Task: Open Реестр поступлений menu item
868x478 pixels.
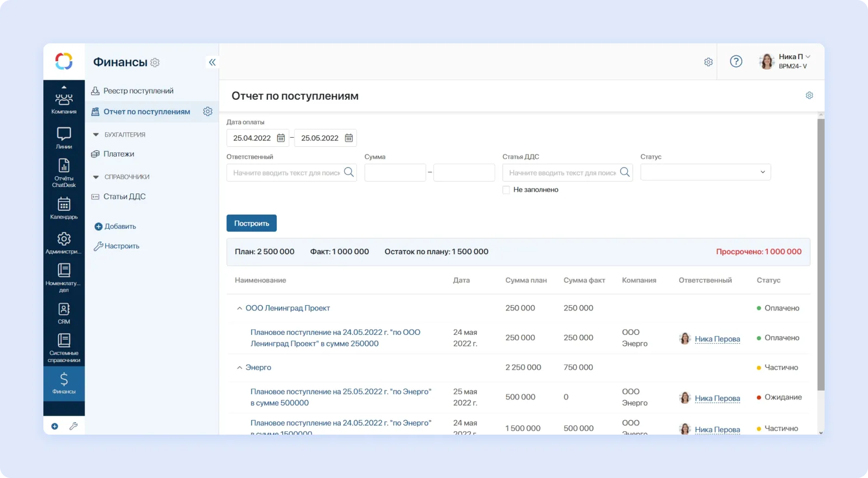Action: [138, 91]
